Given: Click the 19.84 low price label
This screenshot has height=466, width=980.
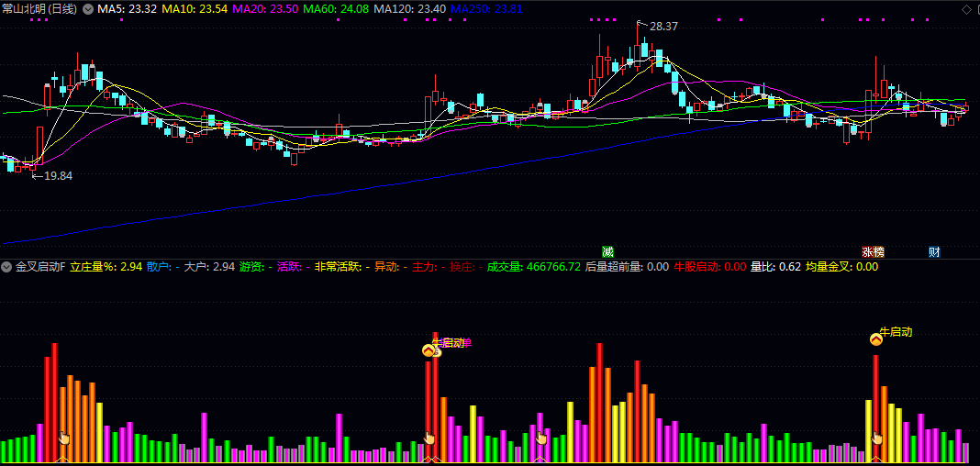Looking at the screenshot, I should [x=58, y=176].
